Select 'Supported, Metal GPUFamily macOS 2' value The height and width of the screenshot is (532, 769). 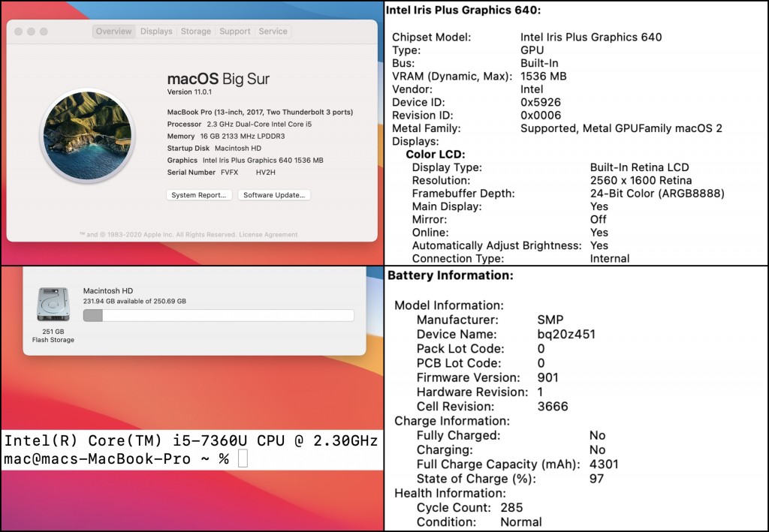click(621, 128)
